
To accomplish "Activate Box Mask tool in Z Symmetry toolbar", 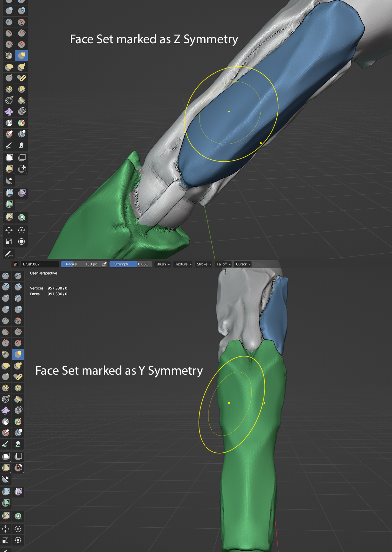I will tap(9, 158).
